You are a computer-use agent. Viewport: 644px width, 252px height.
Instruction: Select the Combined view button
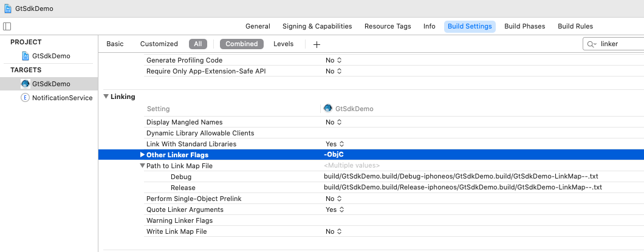click(x=242, y=44)
